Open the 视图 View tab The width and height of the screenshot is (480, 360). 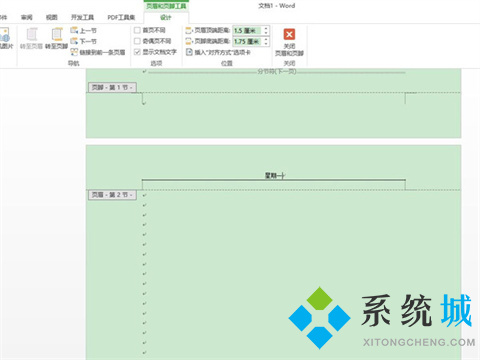click(x=51, y=17)
